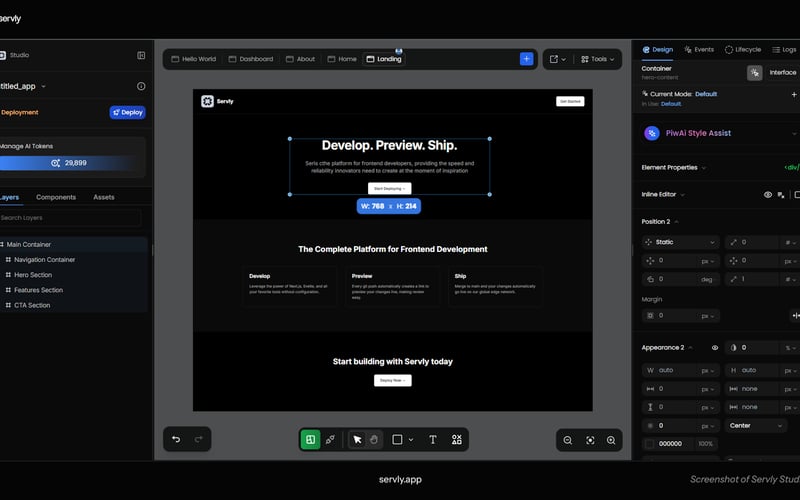The image size is (800, 500).
Task: Fit canvas to screen icon
Action: pos(590,440)
